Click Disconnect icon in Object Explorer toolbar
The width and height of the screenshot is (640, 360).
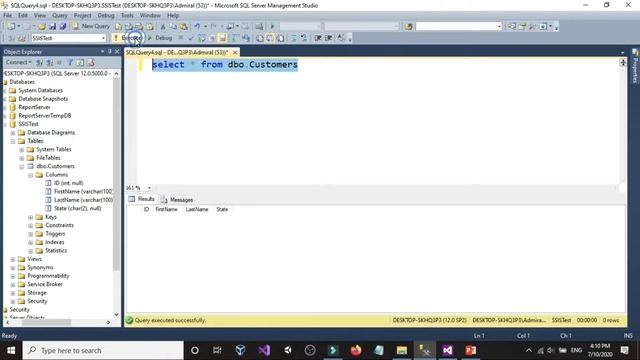(49, 62)
